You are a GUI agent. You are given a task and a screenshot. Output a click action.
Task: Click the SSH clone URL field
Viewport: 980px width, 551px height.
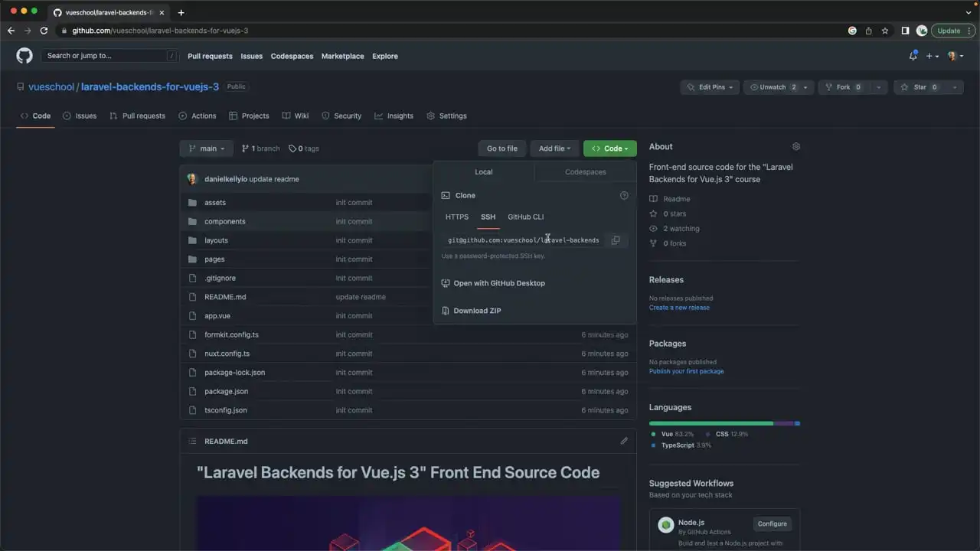(524, 240)
